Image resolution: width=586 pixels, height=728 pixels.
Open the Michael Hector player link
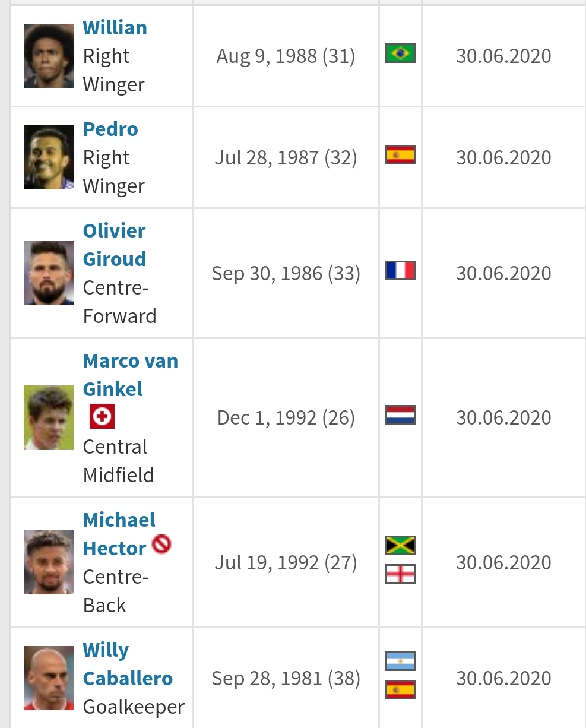click(x=119, y=534)
